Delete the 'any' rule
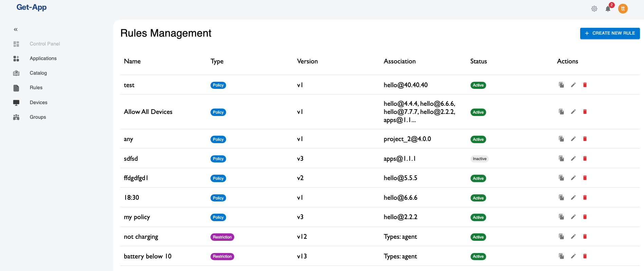Screen dimensions: 644x271 pyautogui.click(x=585, y=139)
